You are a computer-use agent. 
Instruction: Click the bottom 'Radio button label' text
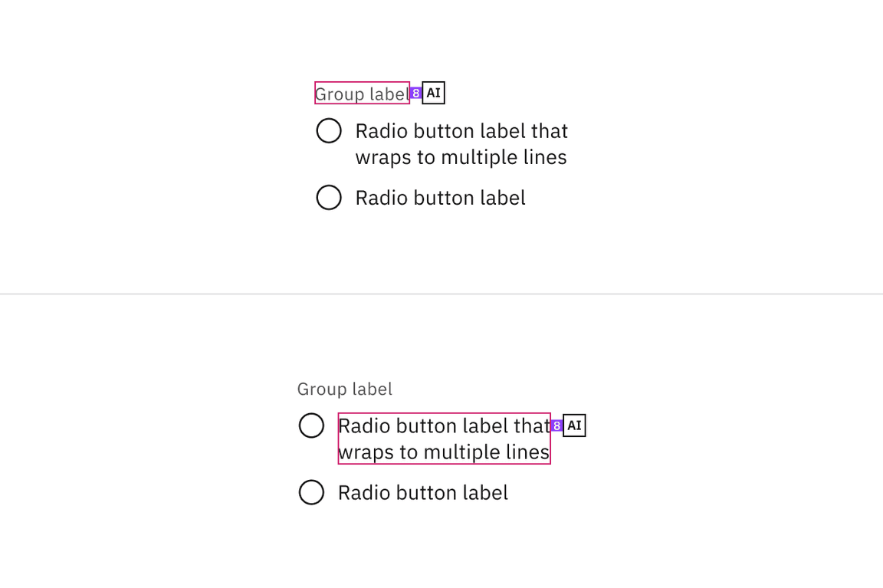pyautogui.click(x=422, y=492)
